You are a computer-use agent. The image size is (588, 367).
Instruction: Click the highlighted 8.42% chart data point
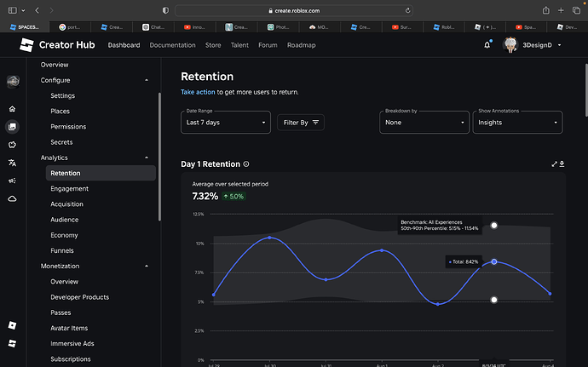point(494,261)
